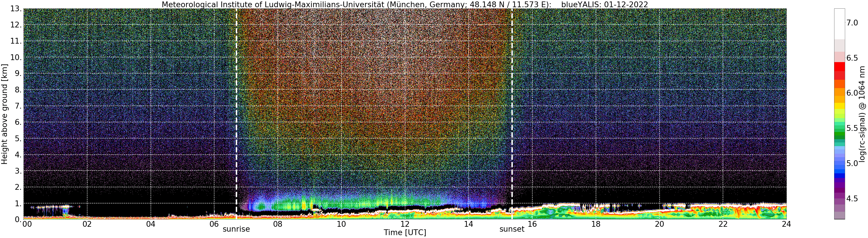This screenshot has width=868, height=238.
Task: Click the time axis tick label 02
Action: click(87, 224)
